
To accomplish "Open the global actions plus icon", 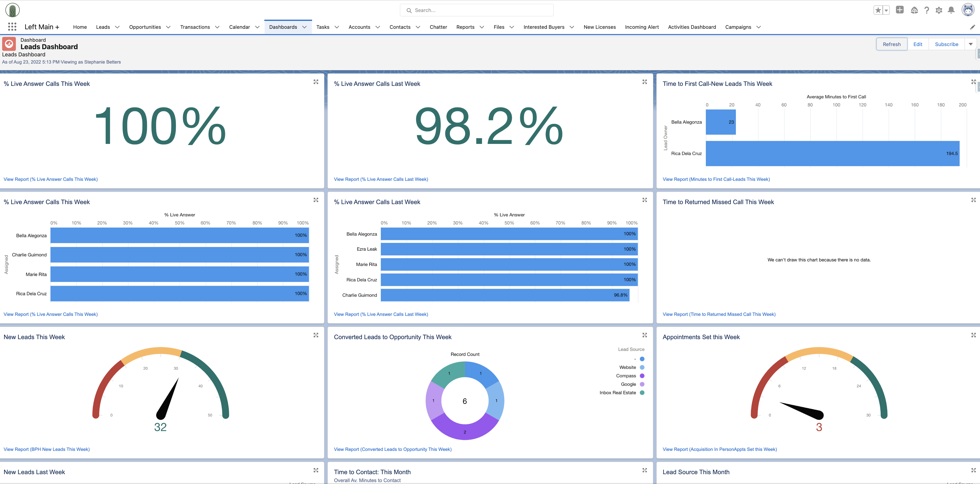I will click(899, 10).
